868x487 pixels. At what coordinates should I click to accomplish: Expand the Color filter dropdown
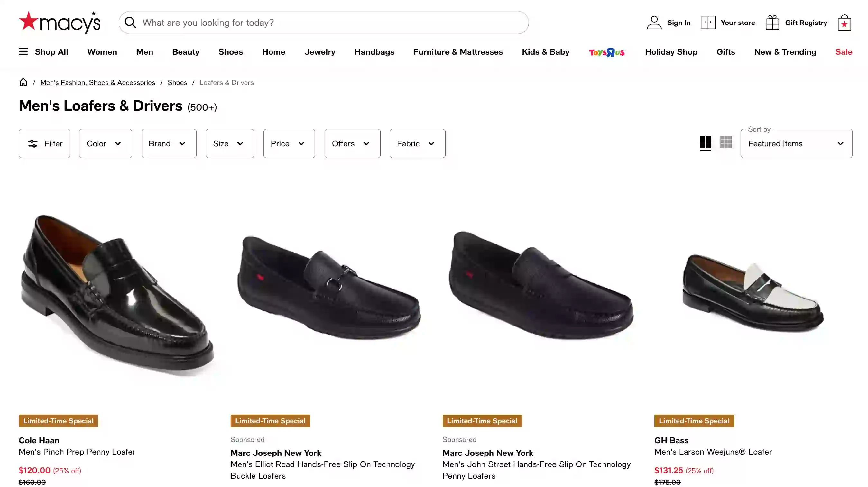pyautogui.click(x=105, y=143)
